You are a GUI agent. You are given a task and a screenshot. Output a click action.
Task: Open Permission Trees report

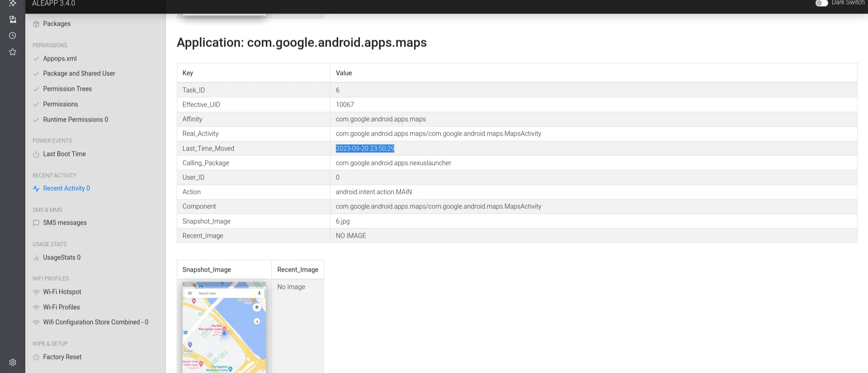pyautogui.click(x=67, y=89)
